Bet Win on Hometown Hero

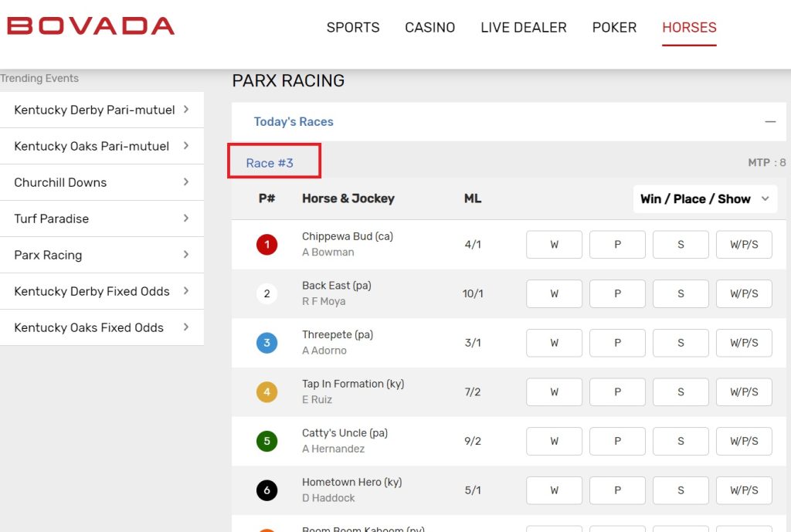click(554, 490)
